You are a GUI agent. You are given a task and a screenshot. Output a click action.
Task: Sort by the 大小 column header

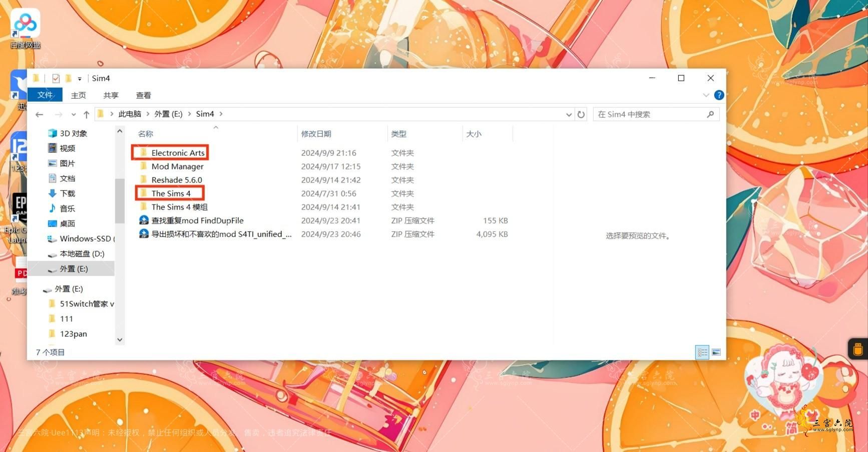(474, 134)
